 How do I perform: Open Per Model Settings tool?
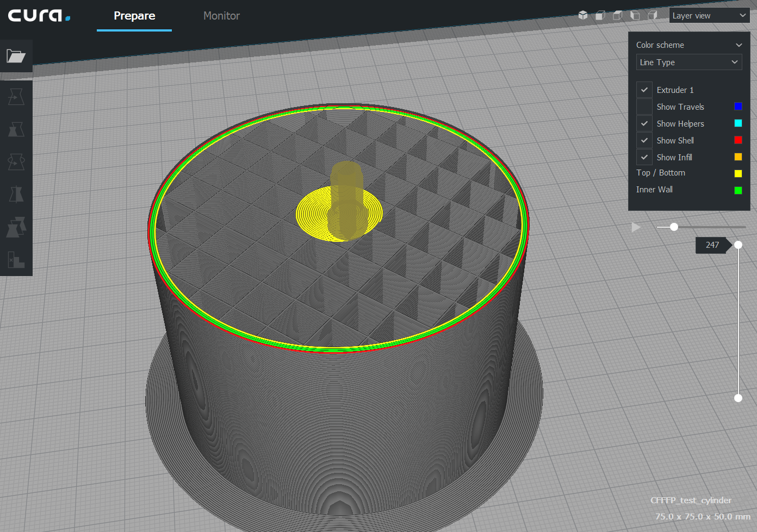16,227
